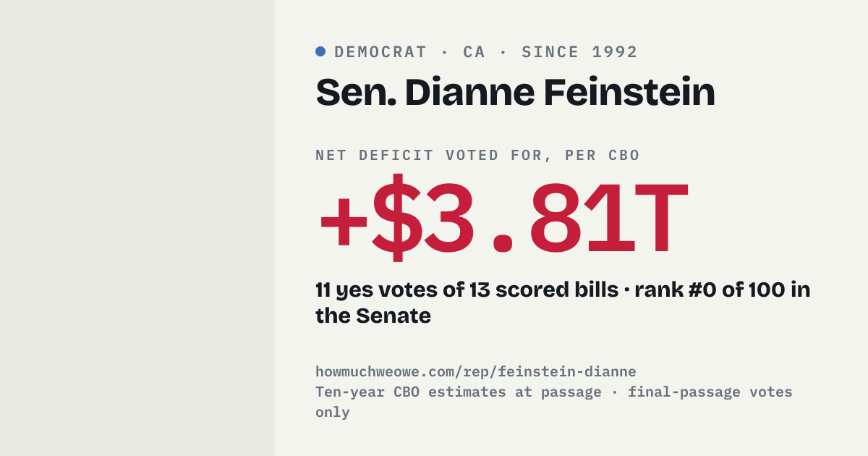868x456 pixels.
Task: Select the final-passage votes footnote text
Action: (x=710, y=392)
